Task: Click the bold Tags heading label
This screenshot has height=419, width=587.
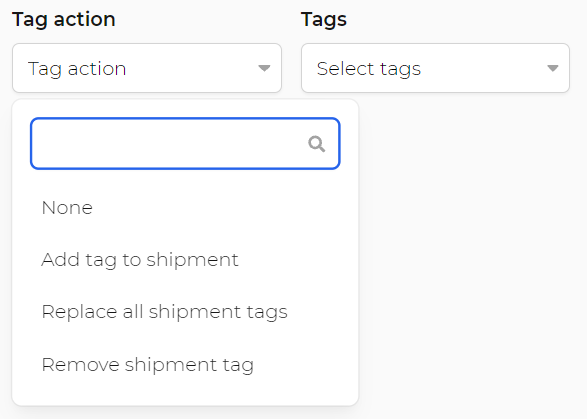Action: (x=324, y=19)
